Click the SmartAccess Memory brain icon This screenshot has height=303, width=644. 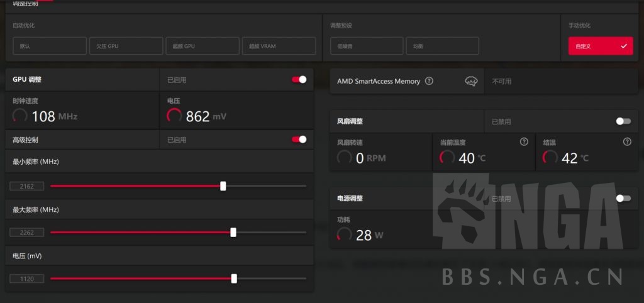[x=471, y=81]
